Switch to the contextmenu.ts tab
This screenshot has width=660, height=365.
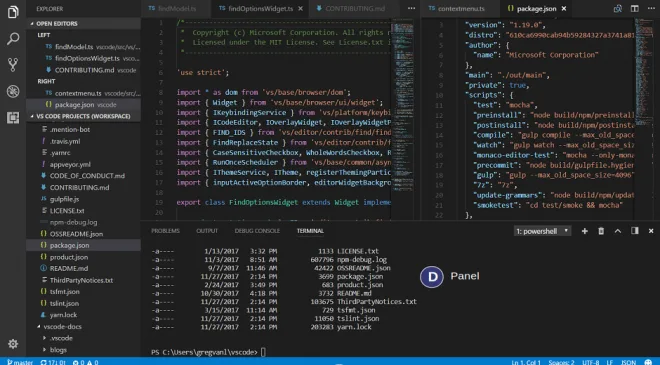point(460,8)
